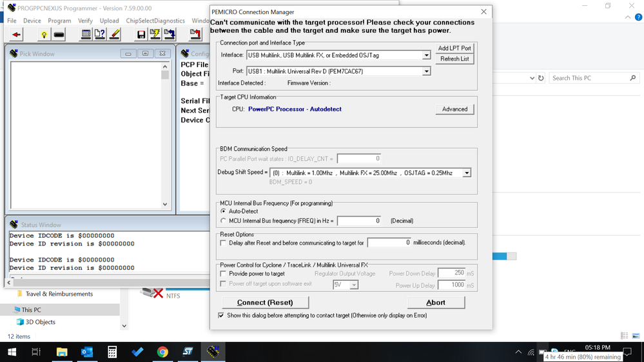Viewport: 644px width, 362px height.
Task: Select 3D Objects in navigation tree
Action: pos(40,322)
